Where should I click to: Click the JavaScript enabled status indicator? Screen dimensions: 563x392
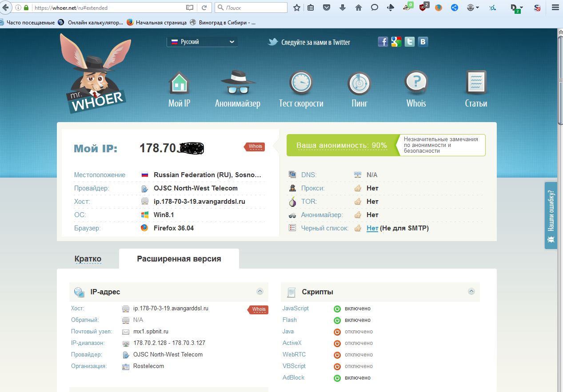[337, 309]
